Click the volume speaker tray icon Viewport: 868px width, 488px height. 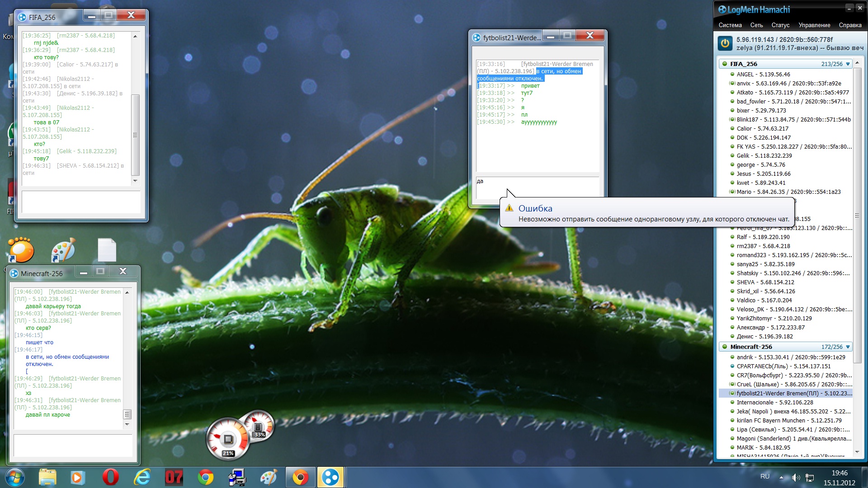coord(796,478)
